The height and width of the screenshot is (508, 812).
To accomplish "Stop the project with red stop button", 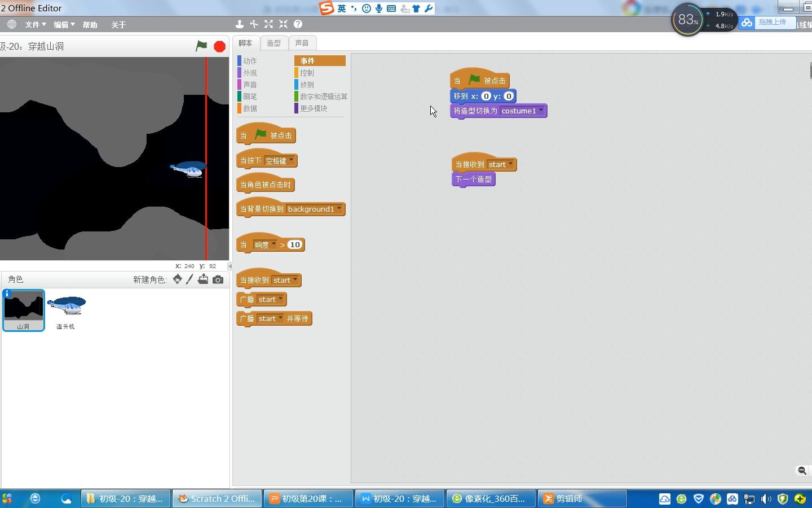I will [x=220, y=46].
